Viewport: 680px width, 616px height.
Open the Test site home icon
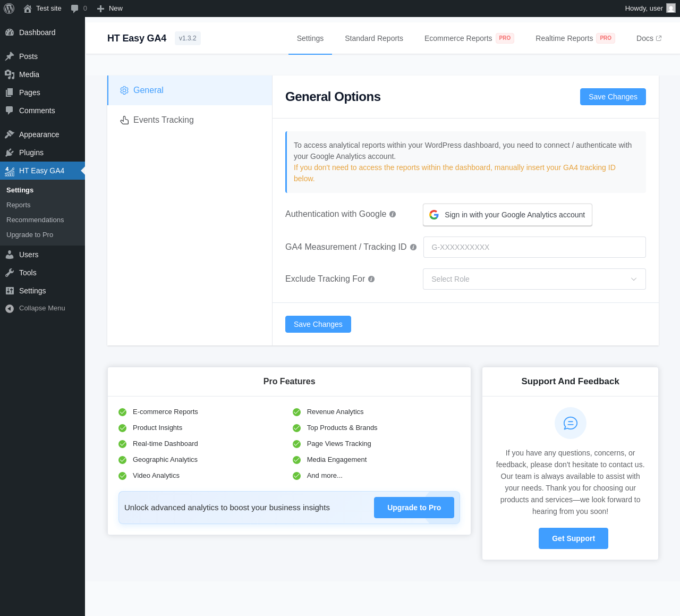28,9
